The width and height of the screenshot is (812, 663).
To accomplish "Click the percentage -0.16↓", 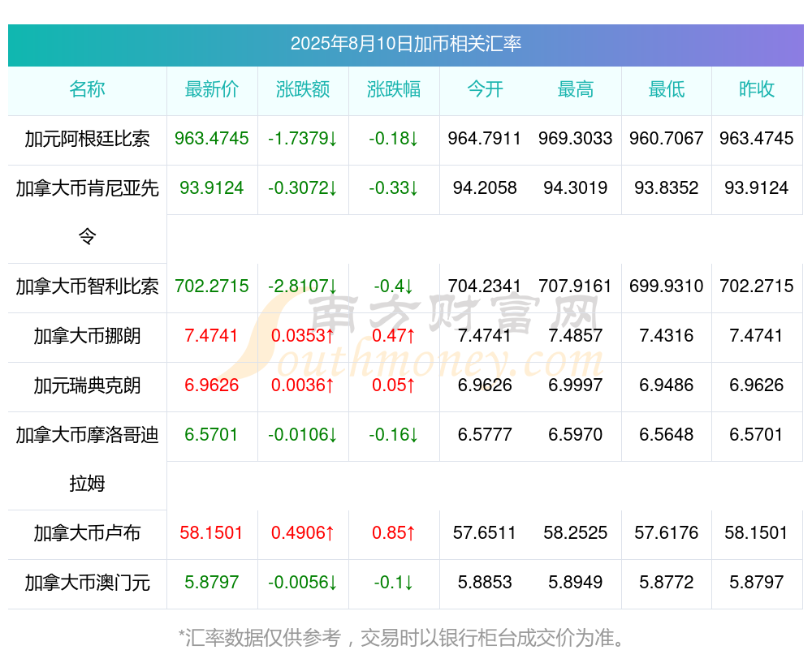I will click(x=394, y=435).
